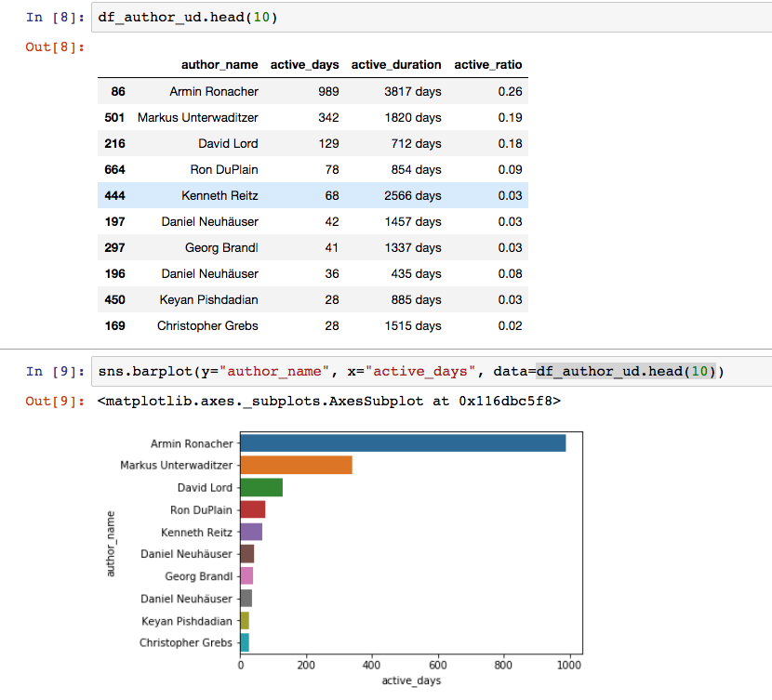The width and height of the screenshot is (772, 700).
Task: Click the 2566 days duration value
Action: click(413, 196)
